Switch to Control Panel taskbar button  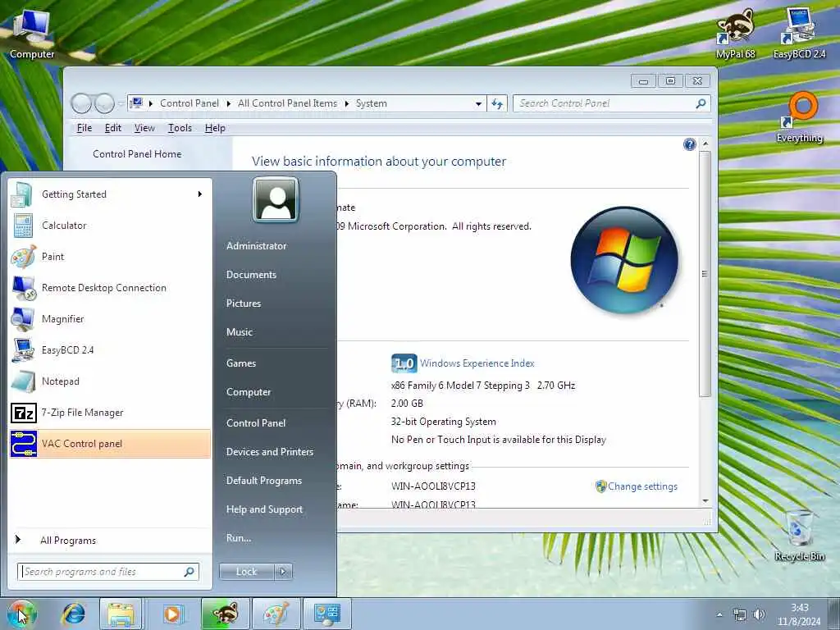(x=327, y=614)
